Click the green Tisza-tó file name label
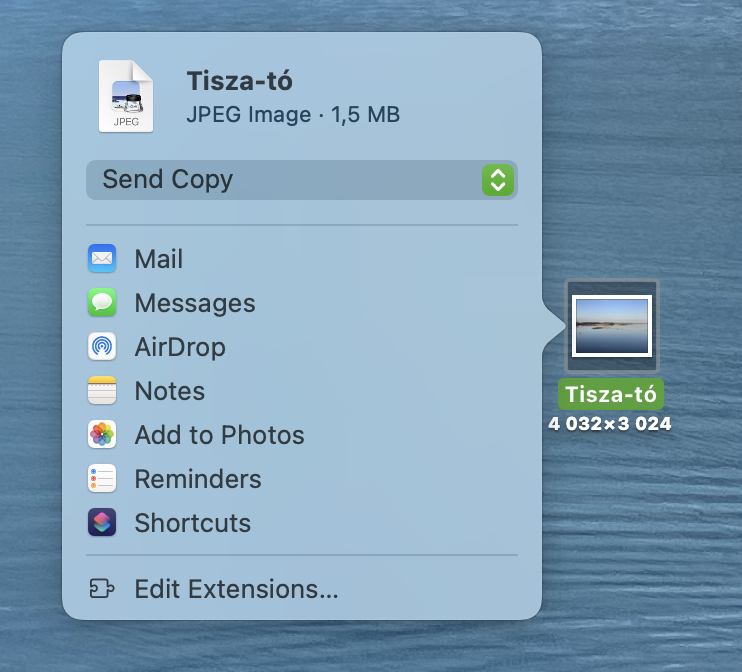Viewport: 742px width, 672px height. (x=611, y=394)
